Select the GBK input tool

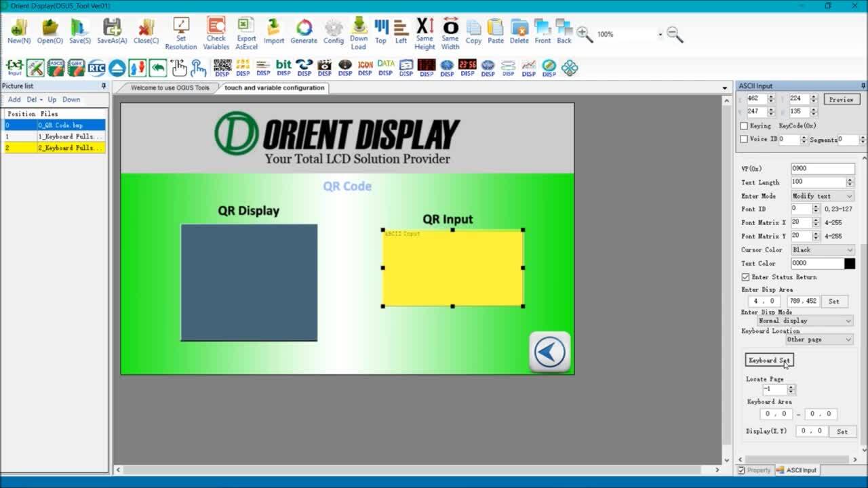(76, 68)
